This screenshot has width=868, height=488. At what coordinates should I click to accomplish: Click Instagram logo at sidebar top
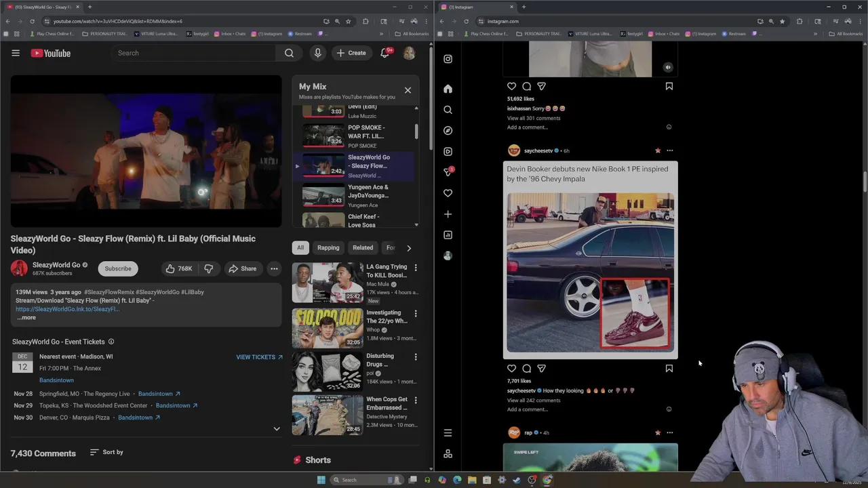click(x=448, y=59)
